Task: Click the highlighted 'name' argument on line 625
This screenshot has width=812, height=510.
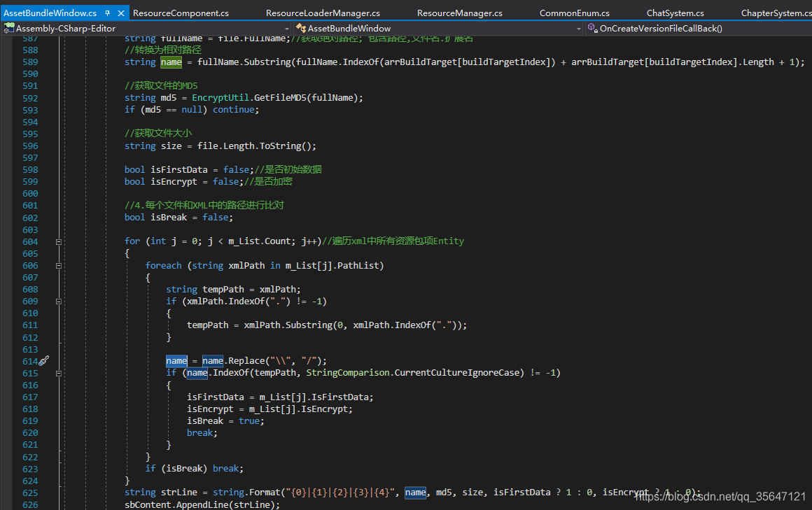Action: coord(415,493)
